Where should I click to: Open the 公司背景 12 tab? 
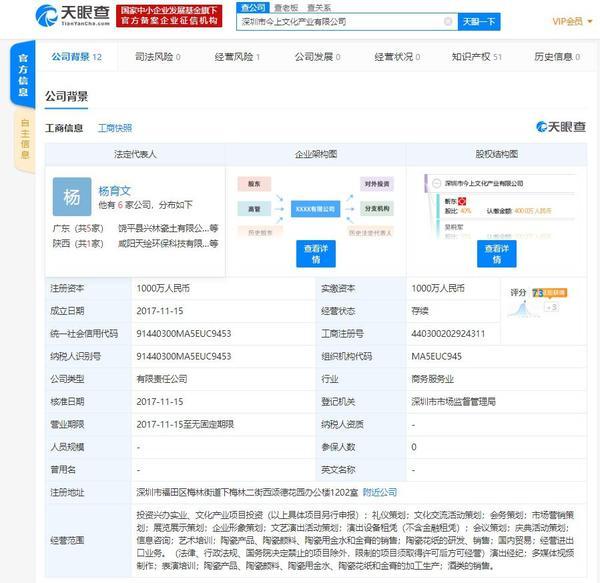tap(77, 57)
